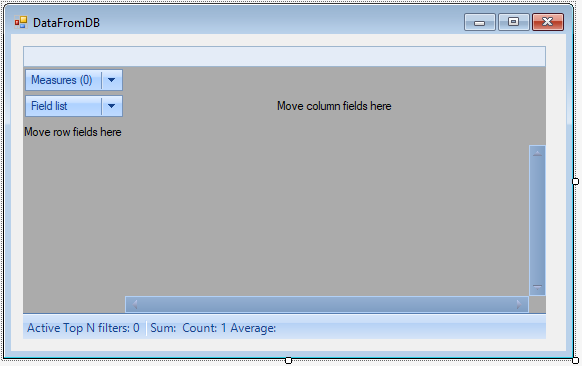Click the DataFromDB title text
The image size is (582, 366).
coord(66,23)
